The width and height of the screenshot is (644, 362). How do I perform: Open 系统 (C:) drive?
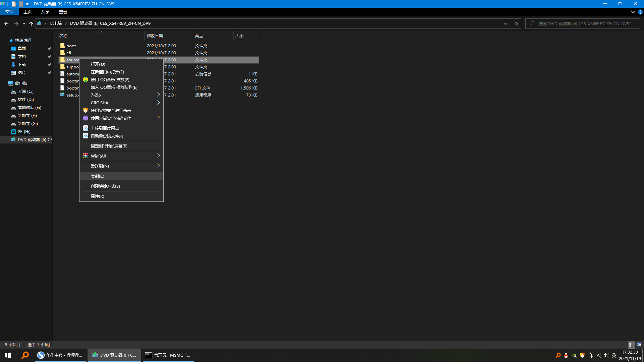coord(25,92)
